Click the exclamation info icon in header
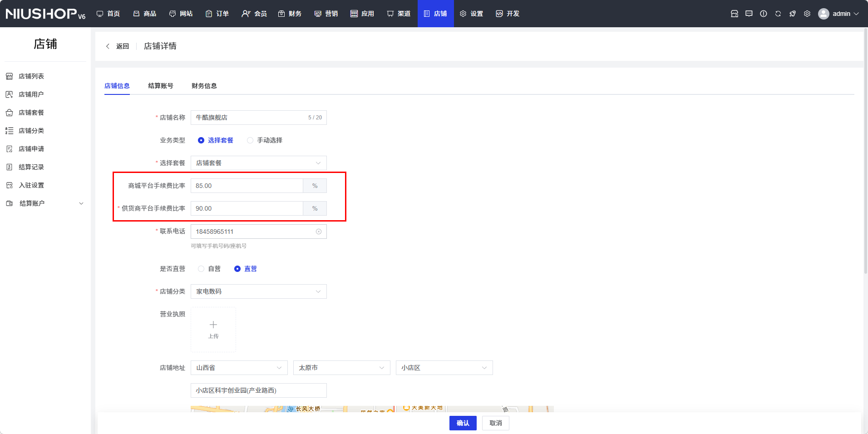 pos(763,14)
